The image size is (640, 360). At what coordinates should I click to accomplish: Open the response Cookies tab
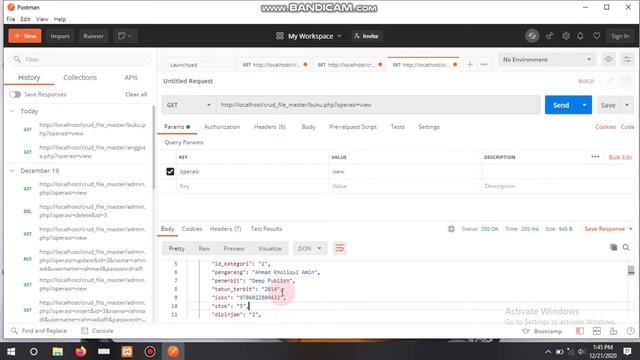point(192,229)
